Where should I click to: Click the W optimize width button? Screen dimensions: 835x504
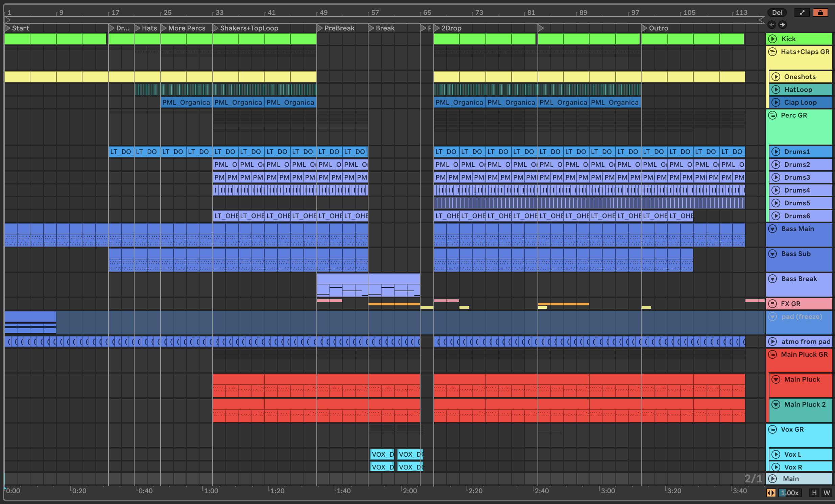tap(827, 493)
